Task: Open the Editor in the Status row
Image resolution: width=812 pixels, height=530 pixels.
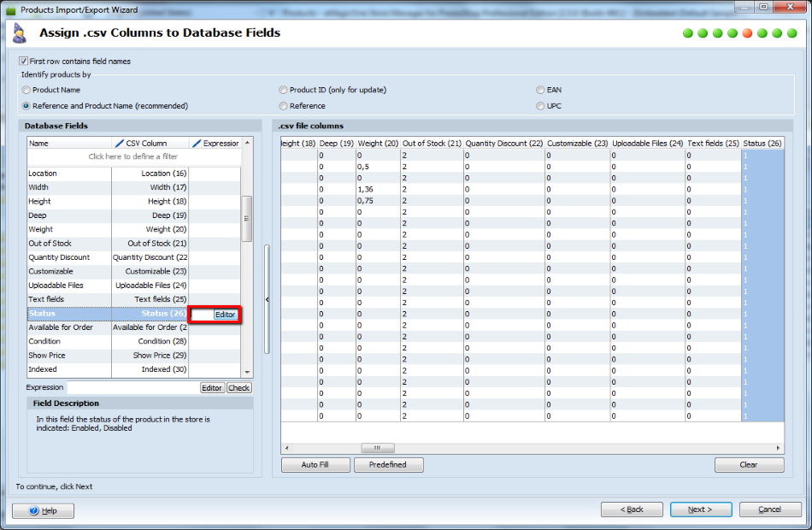Action: click(226, 315)
